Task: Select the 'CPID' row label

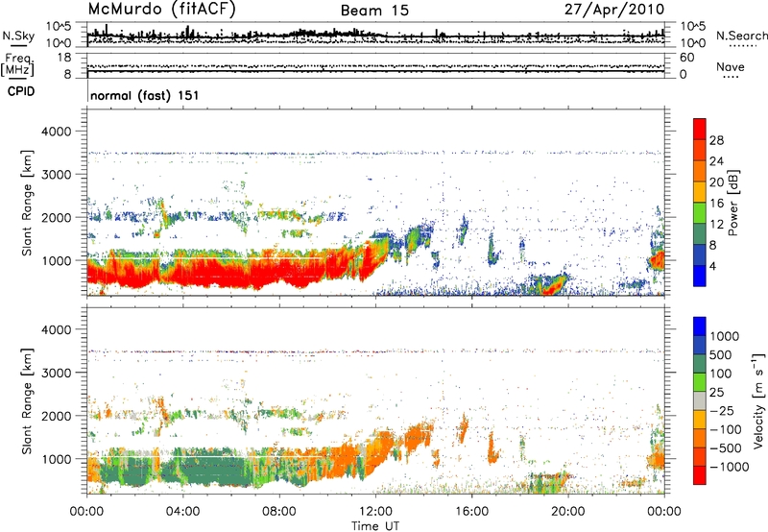Action: (x=21, y=91)
